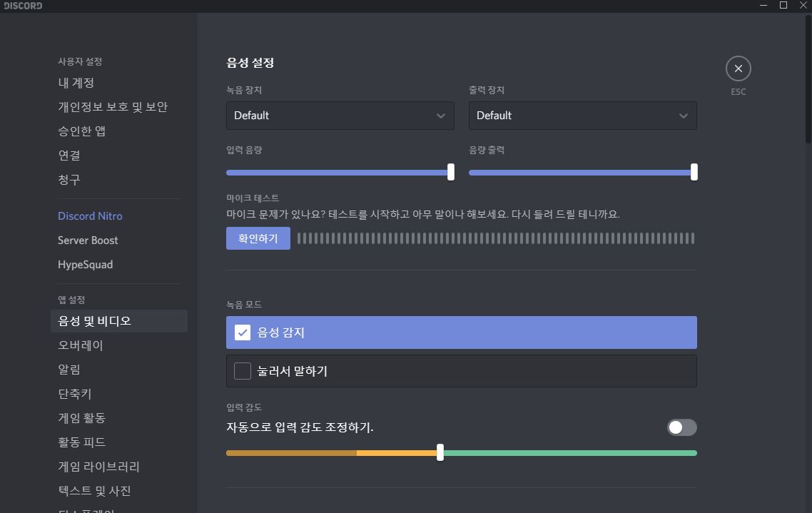The width and height of the screenshot is (812, 513).
Task: Go to 텍스트 및 사진 settings
Action: coord(94,491)
